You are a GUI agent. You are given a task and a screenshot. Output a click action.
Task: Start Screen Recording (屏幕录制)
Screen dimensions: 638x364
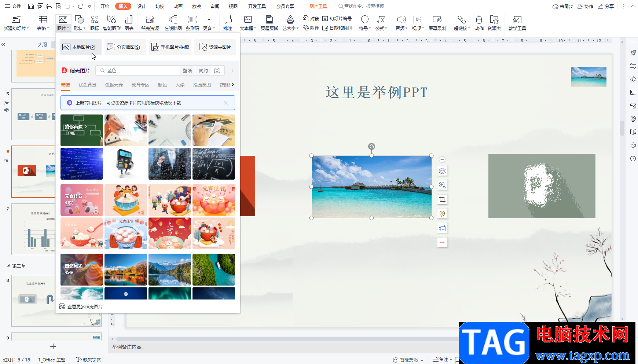pos(437,23)
